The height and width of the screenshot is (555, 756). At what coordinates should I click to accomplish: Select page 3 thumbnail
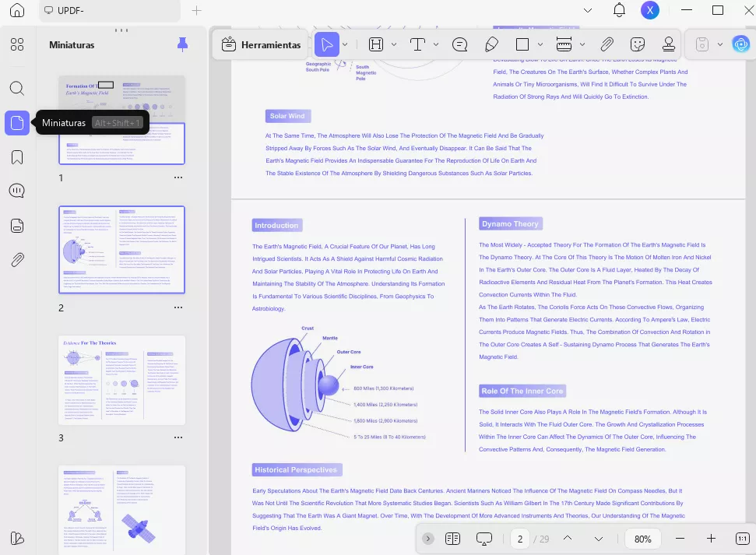click(122, 380)
